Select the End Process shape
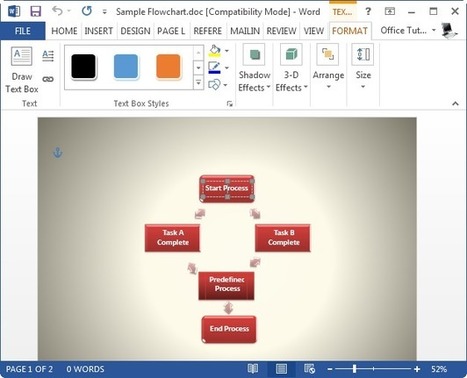This screenshot has width=467, height=378. point(229,329)
